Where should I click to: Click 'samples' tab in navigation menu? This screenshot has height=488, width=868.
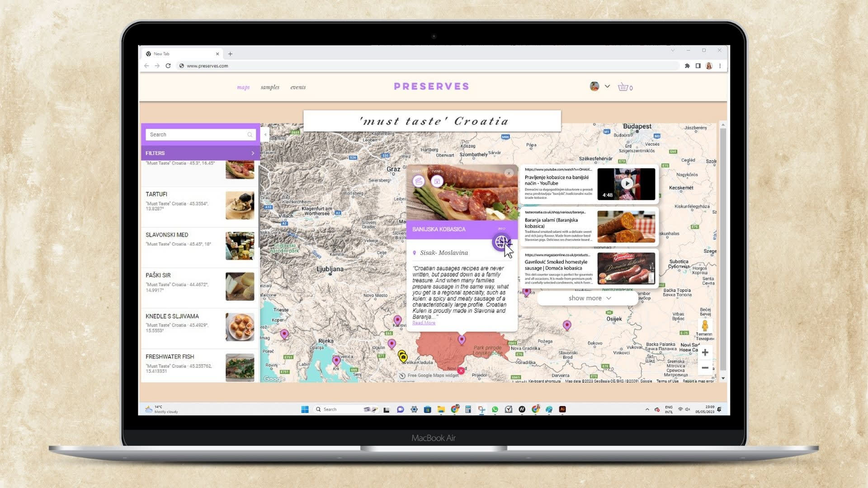[269, 87]
